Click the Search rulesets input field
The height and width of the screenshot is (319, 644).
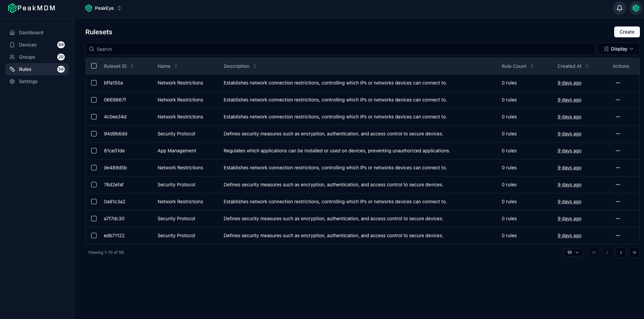click(340, 49)
